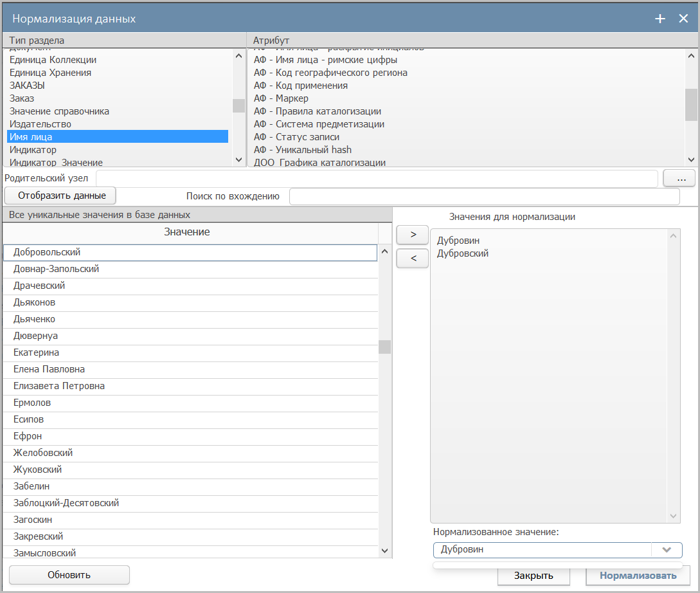Select АФ - Статус записи attribute
The image size is (700, 593).
tap(296, 137)
